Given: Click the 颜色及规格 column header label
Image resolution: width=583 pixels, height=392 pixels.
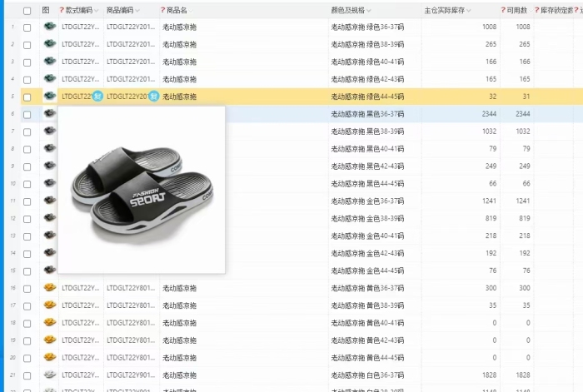Looking at the screenshot, I should [x=348, y=11].
